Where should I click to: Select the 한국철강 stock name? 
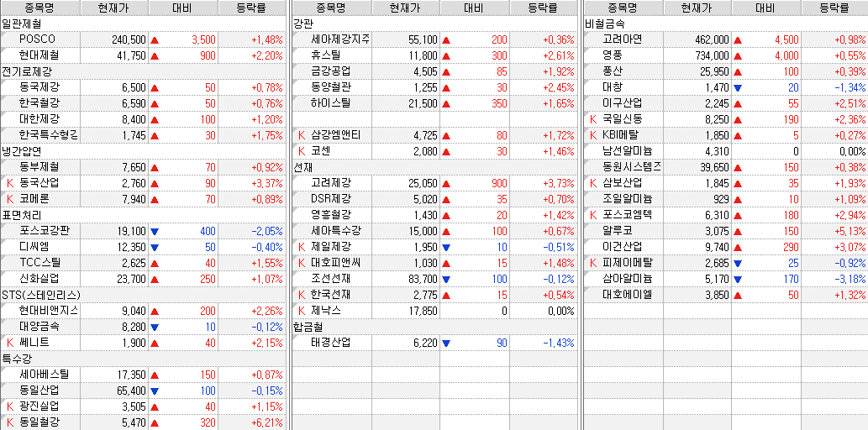pyautogui.click(x=39, y=103)
